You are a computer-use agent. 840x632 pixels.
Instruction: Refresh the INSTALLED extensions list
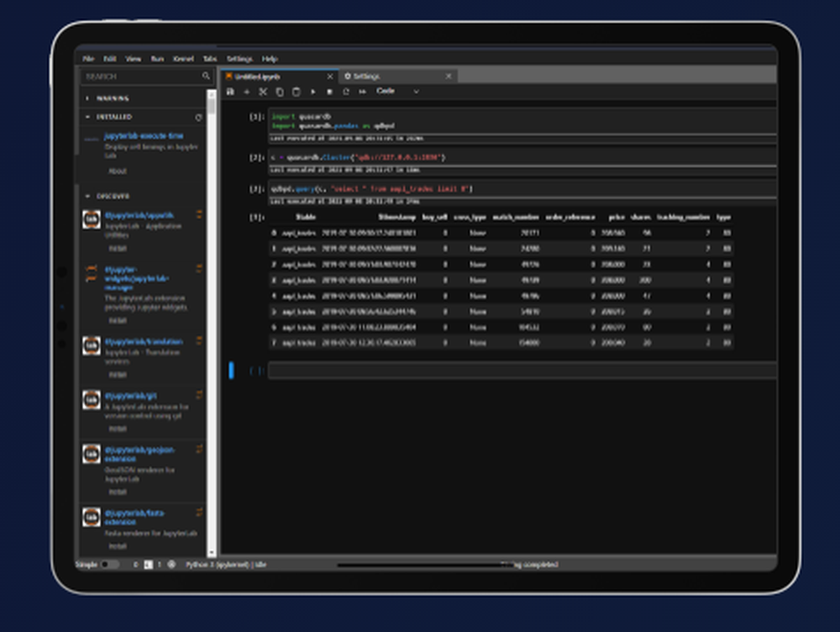198,118
